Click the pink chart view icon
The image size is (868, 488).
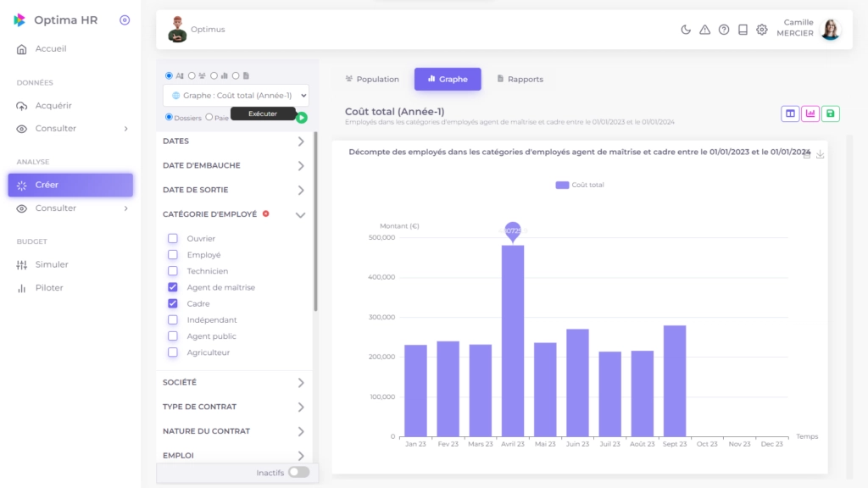(810, 114)
